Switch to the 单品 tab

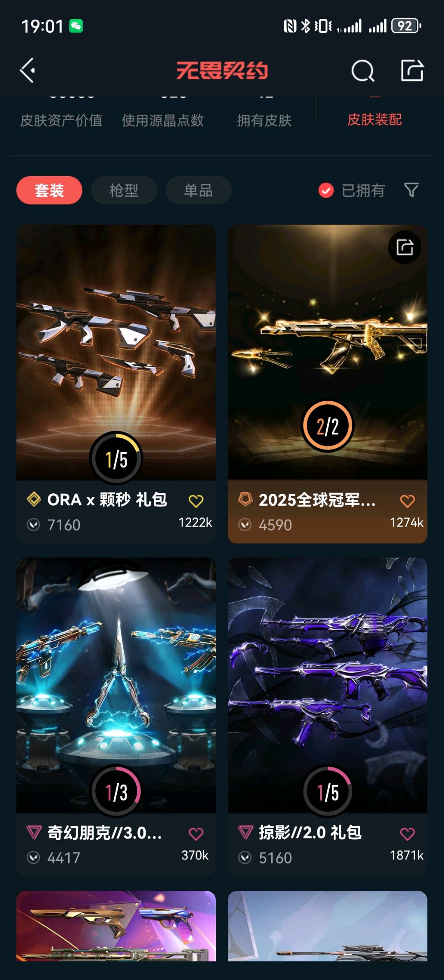(x=198, y=190)
